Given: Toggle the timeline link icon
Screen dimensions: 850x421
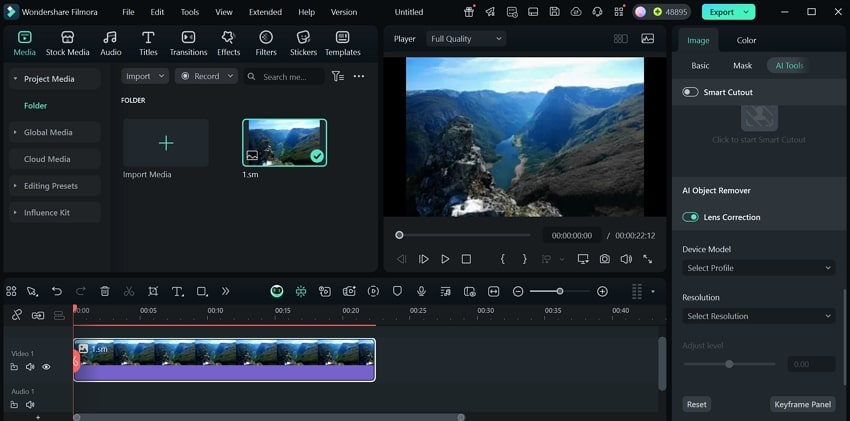Looking at the screenshot, I should tap(16, 315).
